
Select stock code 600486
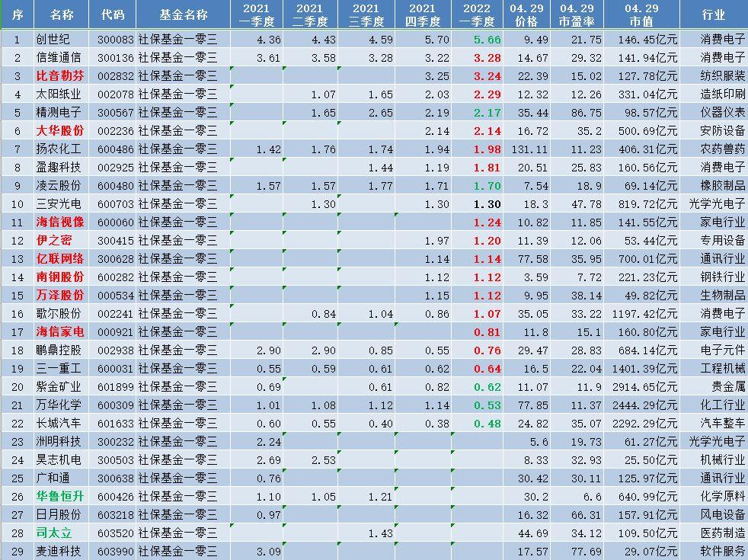pos(116,149)
